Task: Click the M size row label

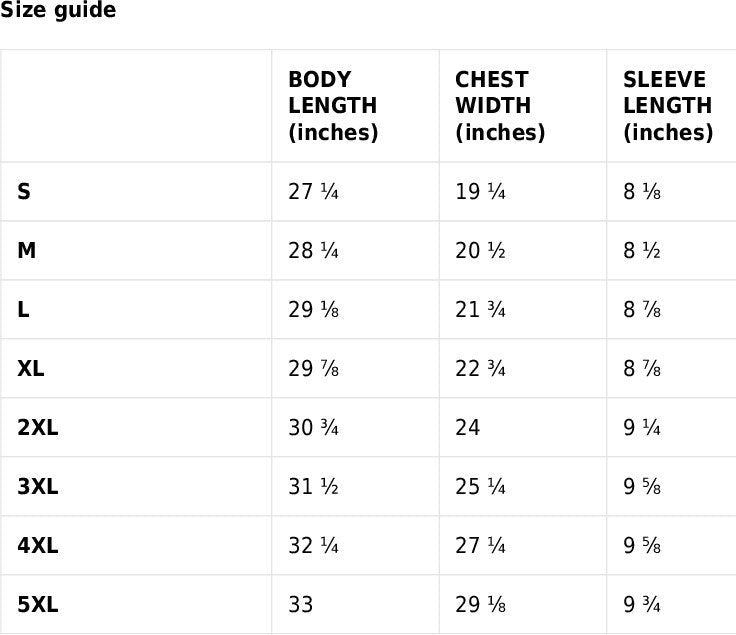Action: tap(27, 251)
